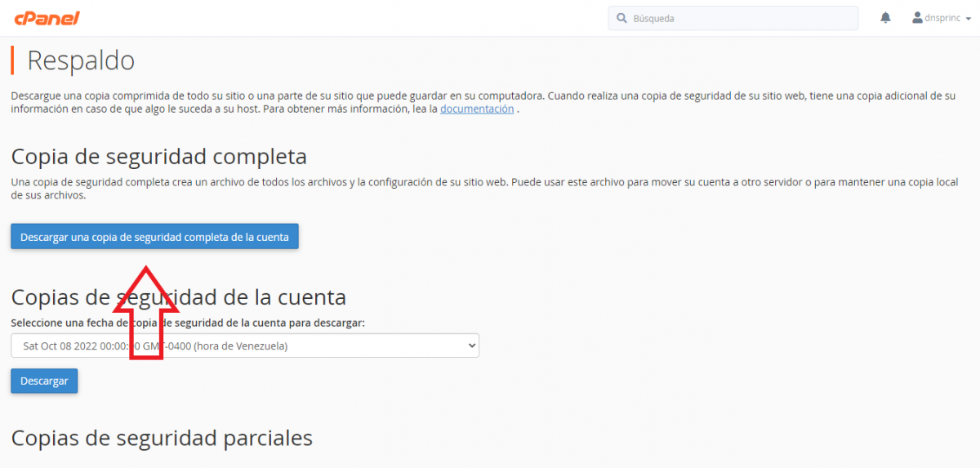The height and width of the screenshot is (468, 980).
Task: Open the backup date selection dropdown
Action: [x=244, y=345]
